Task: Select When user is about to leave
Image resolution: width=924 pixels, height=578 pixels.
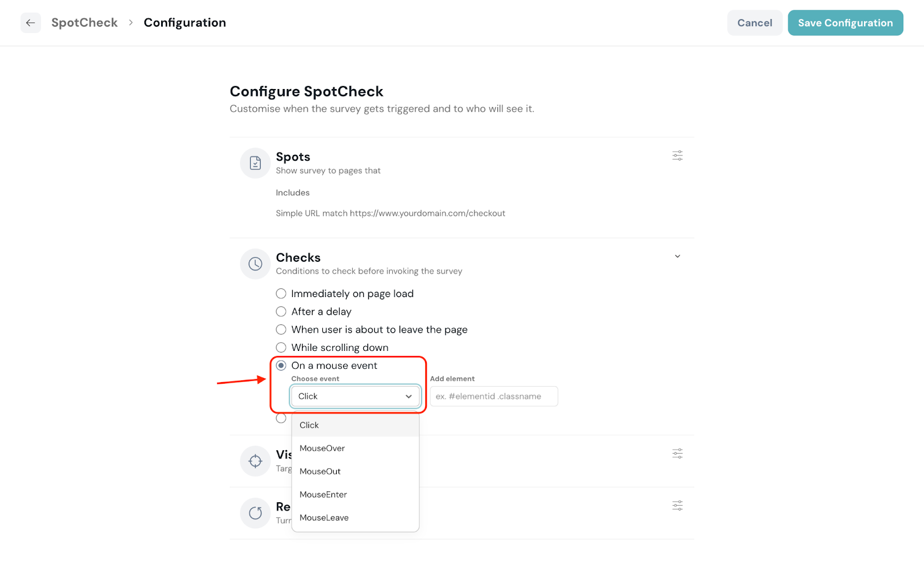Action: (281, 329)
